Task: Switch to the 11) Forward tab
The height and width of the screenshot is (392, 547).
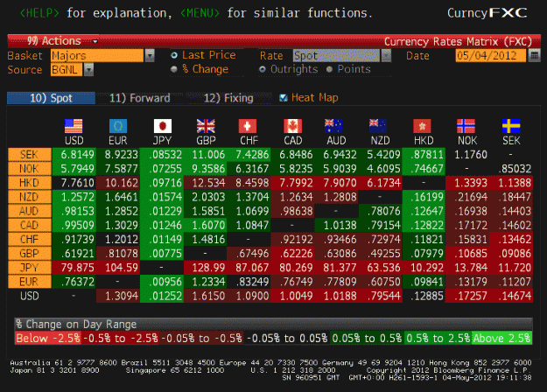Action: click(x=139, y=98)
